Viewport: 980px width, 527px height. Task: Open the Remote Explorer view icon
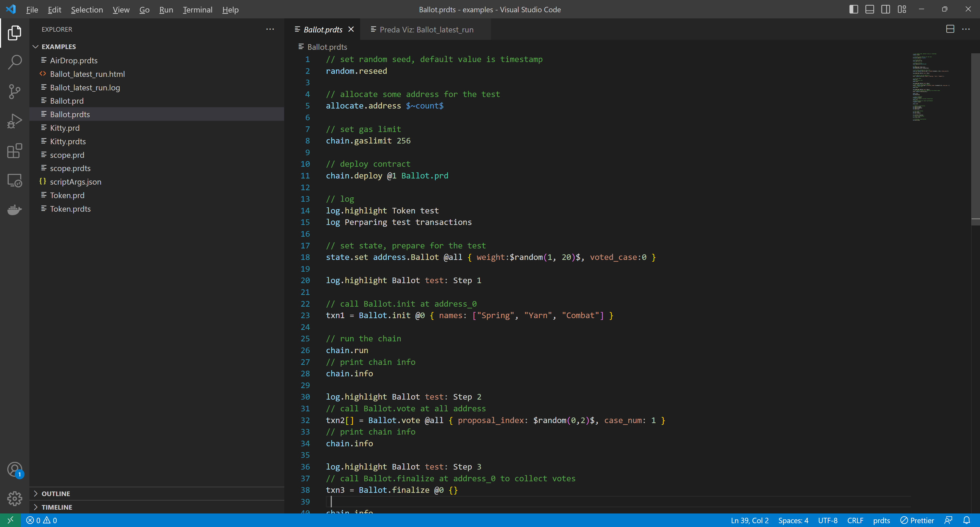15,180
